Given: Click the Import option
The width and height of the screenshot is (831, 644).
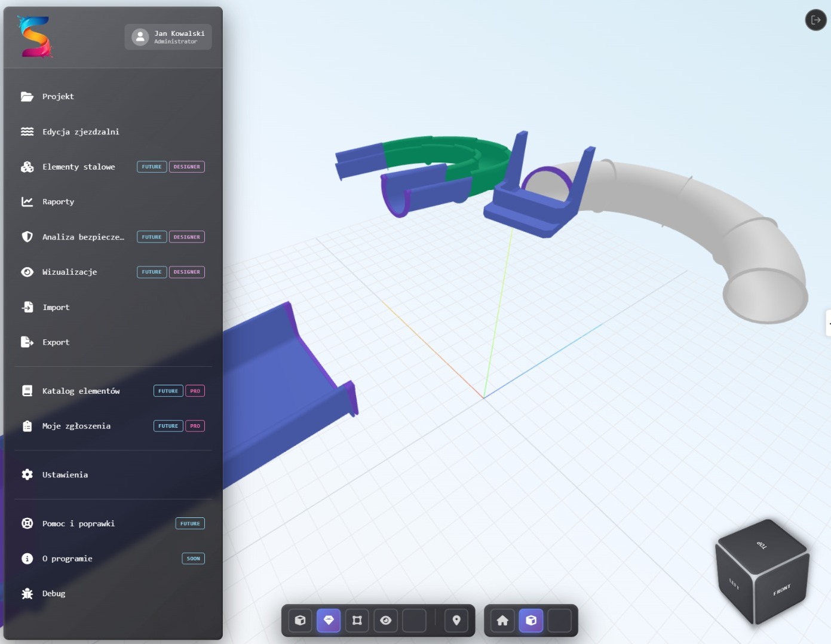Looking at the screenshot, I should tap(56, 307).
